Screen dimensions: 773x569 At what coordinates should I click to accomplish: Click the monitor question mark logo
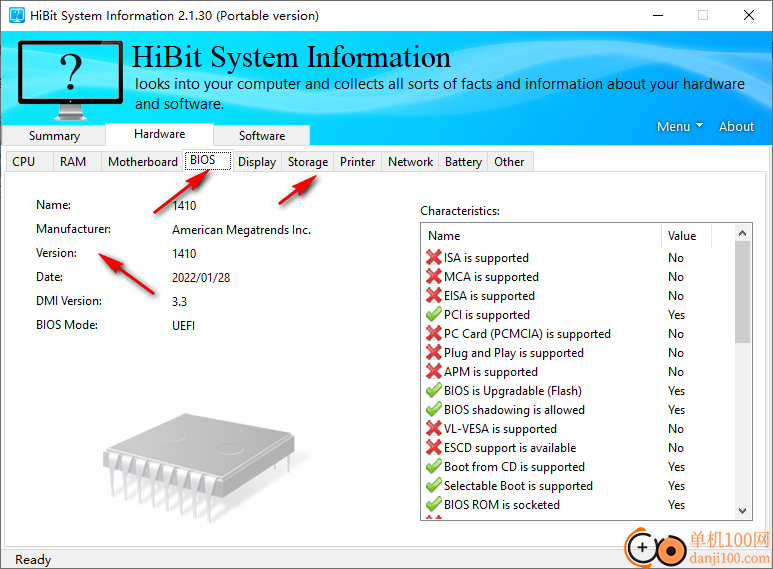(x=70, y=80)
